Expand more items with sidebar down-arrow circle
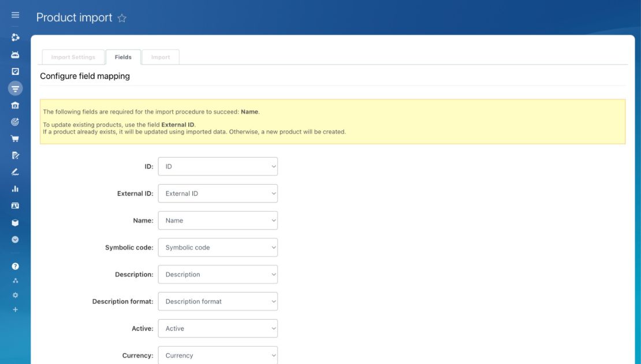The width and height of the screenshot is (641, 364). [x=15, y=239]
